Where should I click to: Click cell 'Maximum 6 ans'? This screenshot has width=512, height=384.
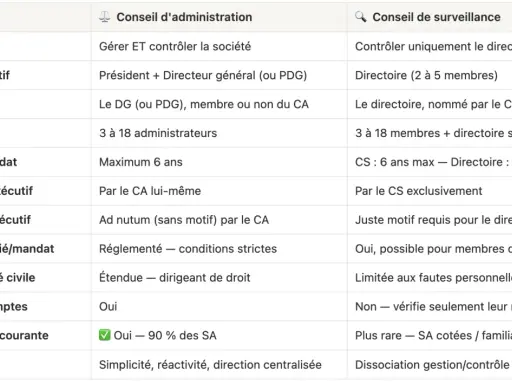(x=220, y=162)
